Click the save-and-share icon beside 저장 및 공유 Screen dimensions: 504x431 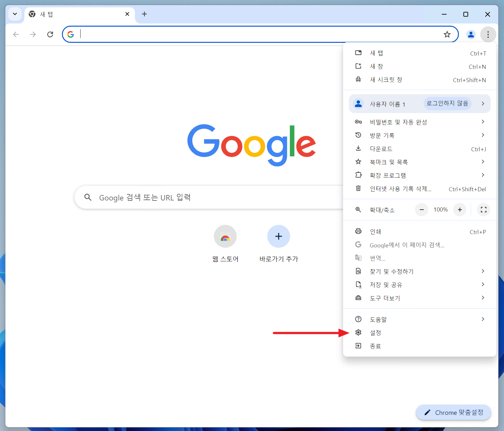click(358, 284)
